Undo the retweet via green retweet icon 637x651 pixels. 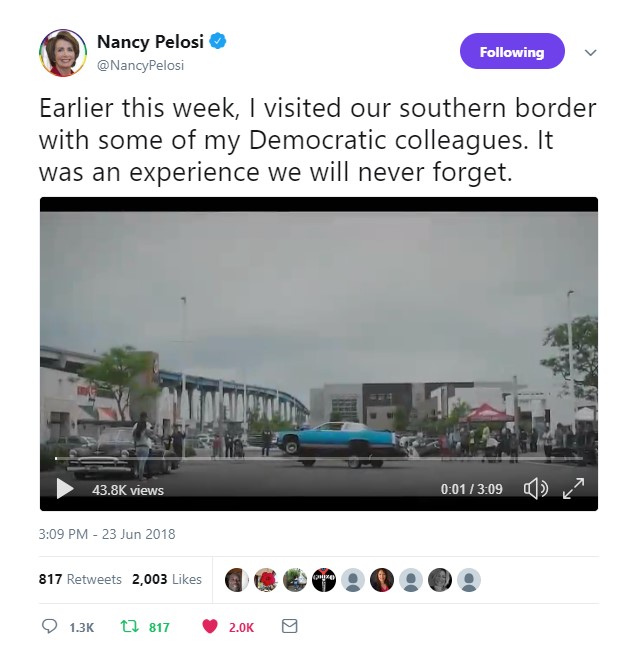click(x=129, y=626)
